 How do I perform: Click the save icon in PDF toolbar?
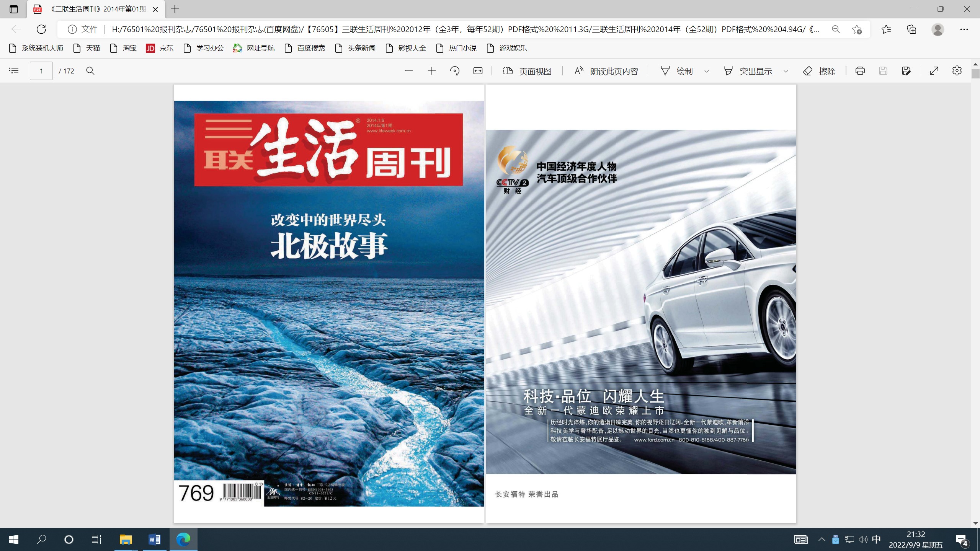883,71
